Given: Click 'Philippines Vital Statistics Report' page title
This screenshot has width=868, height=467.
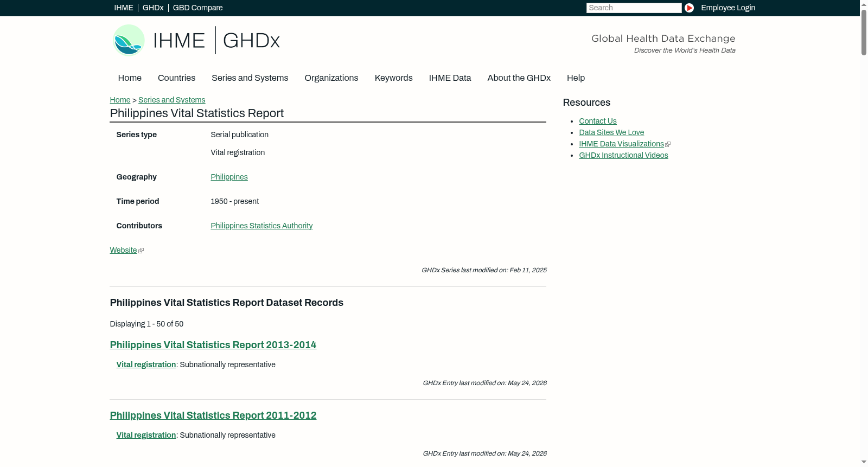Looking at the screenshot, I should click(196, 113).
